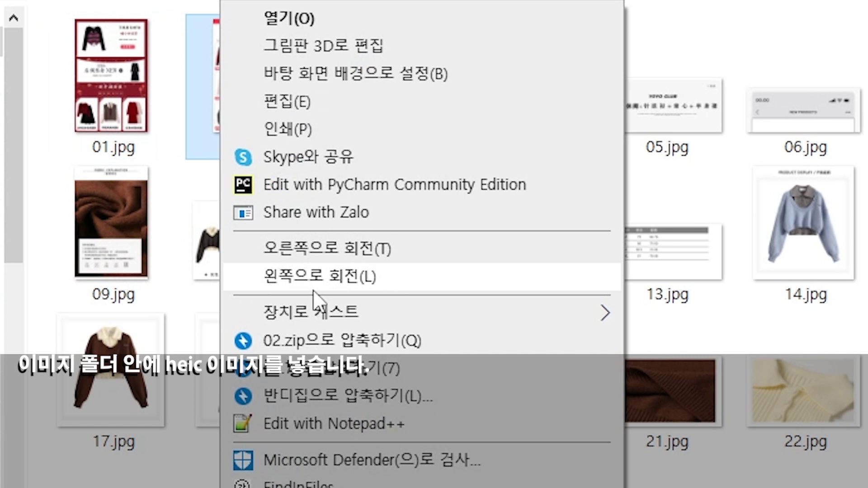Choose 그림판 3D로 편집 option
Image resolution: width=868 pixels, height=488 pixels.
[323, 46]
